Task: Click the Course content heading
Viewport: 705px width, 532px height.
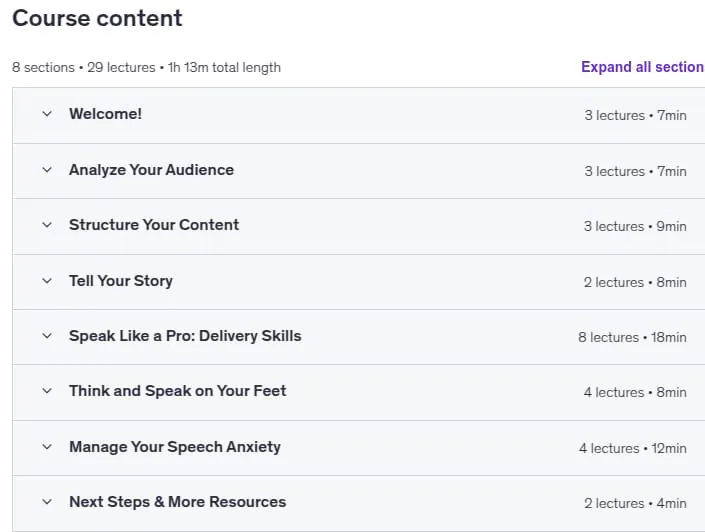Action: click(x=97, y=18)
